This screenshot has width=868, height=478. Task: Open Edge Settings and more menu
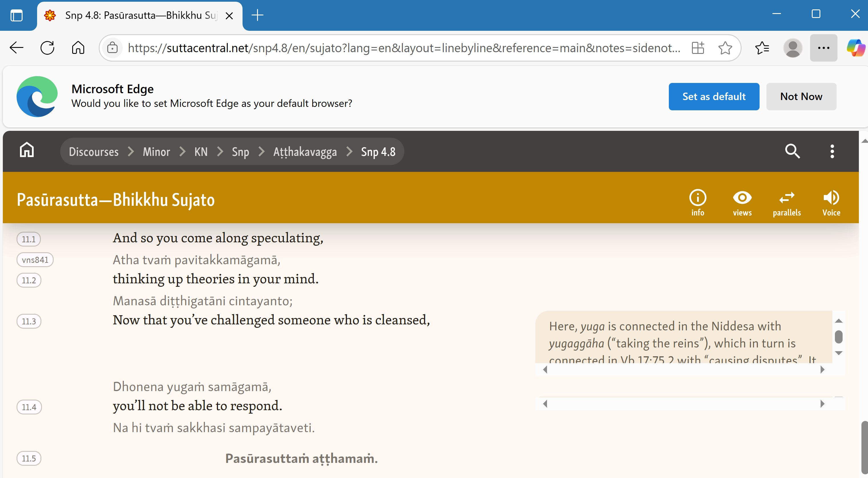[823, 48]
